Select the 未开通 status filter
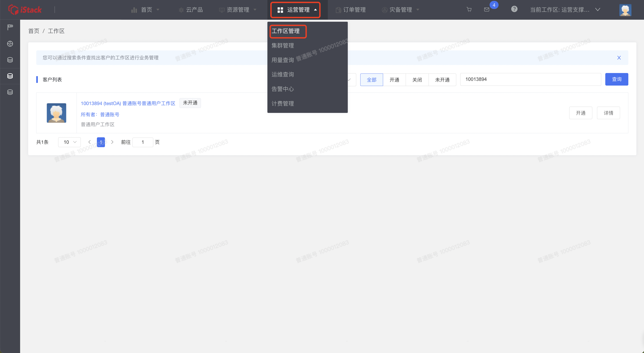Viewport: 644px width, 353px height. point(442,80)
